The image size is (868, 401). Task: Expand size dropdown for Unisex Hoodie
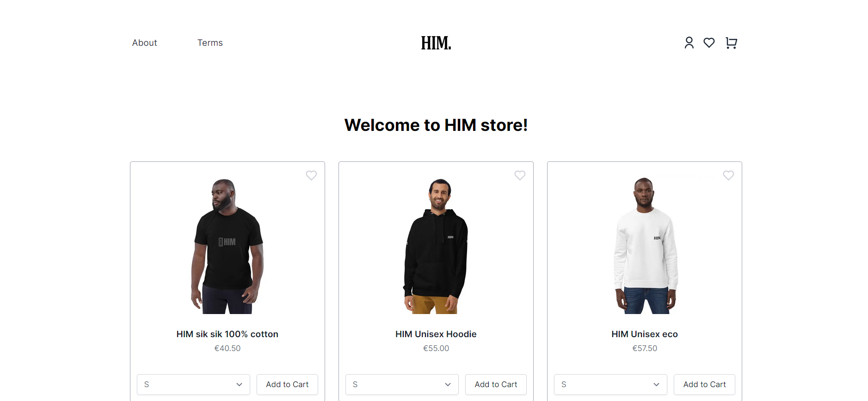(402, 384)
